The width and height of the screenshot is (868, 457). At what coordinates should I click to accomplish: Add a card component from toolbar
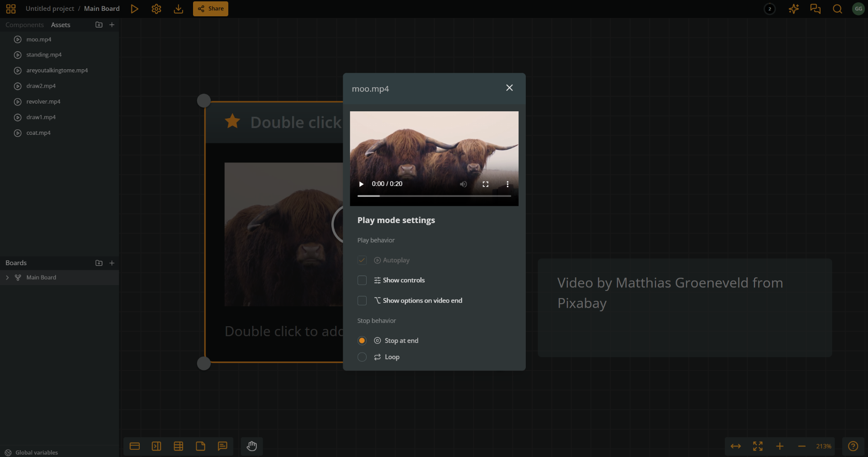(135, 446)
